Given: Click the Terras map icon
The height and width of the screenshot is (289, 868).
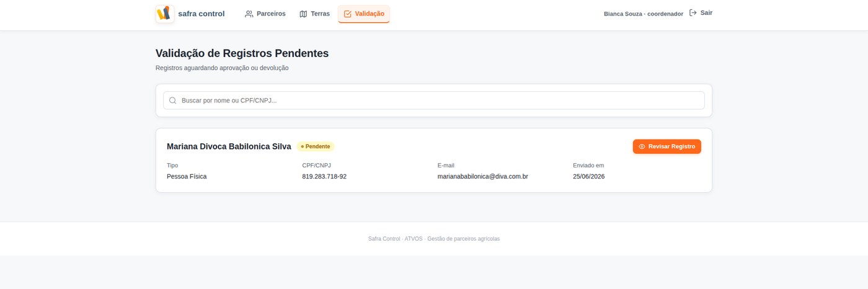Looking at the screenshot, I should tap(303, 14).
